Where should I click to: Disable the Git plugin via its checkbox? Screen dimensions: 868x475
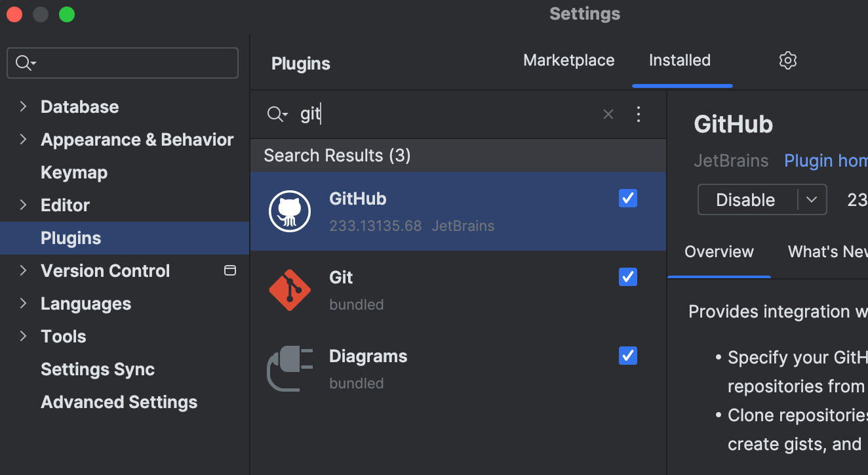627,277
